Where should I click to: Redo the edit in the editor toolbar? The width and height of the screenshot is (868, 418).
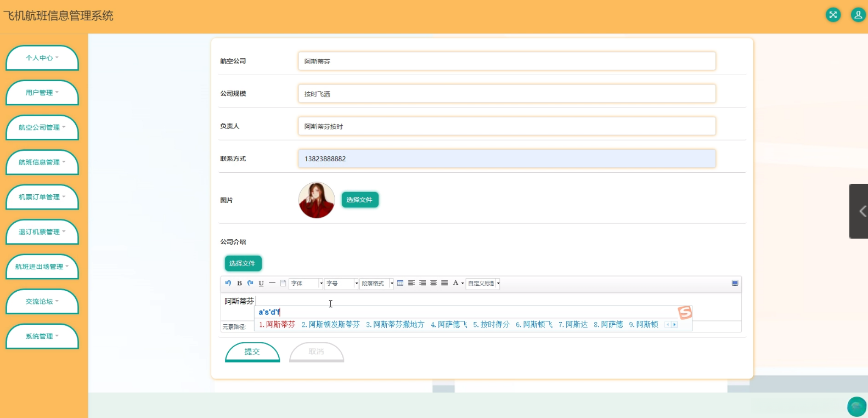click(x=250, y=283)
